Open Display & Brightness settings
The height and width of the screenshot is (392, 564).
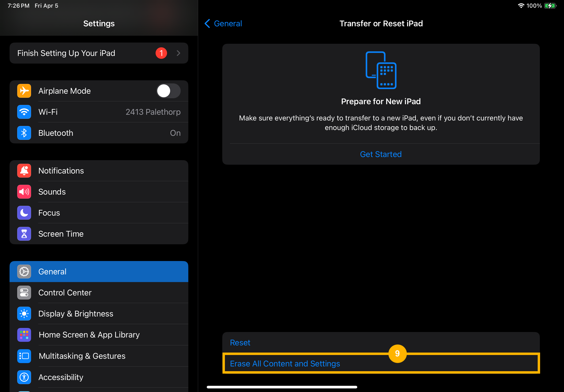pos(99,314)
